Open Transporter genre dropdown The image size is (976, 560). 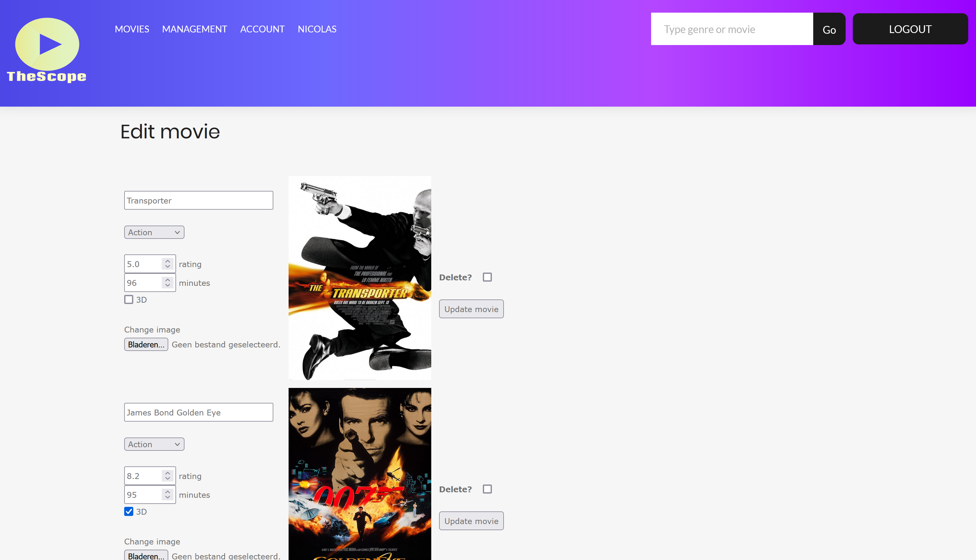tap(154, 232)
